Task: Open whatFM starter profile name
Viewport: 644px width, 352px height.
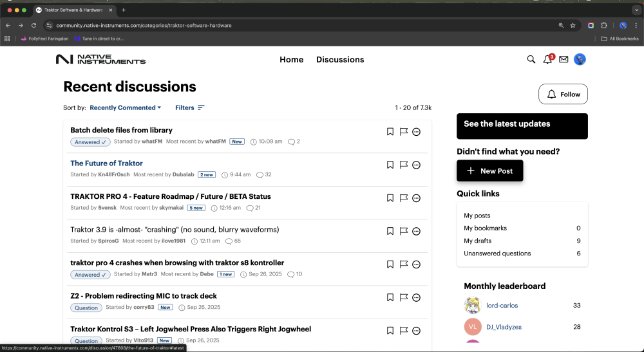Action: [152, 141]
